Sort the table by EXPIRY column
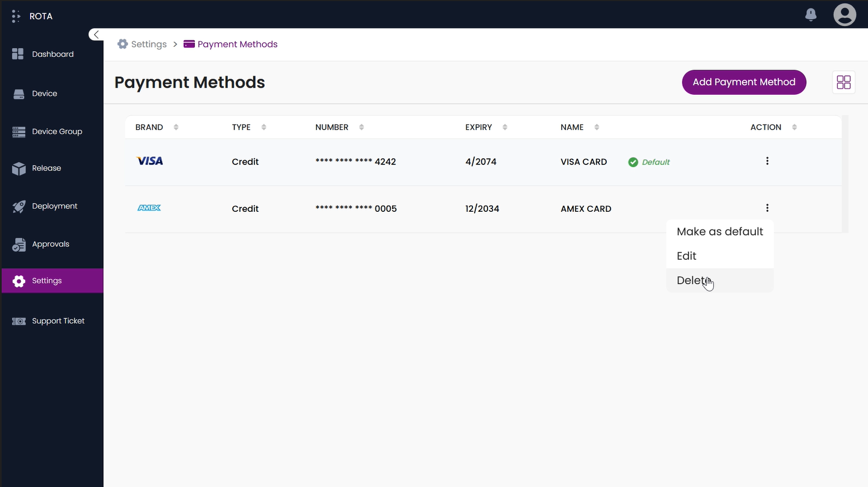868x487 pixels. coord(505,126)
